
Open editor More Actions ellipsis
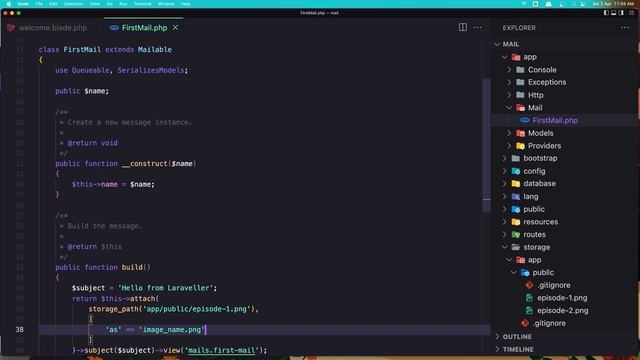click(478, 27)
